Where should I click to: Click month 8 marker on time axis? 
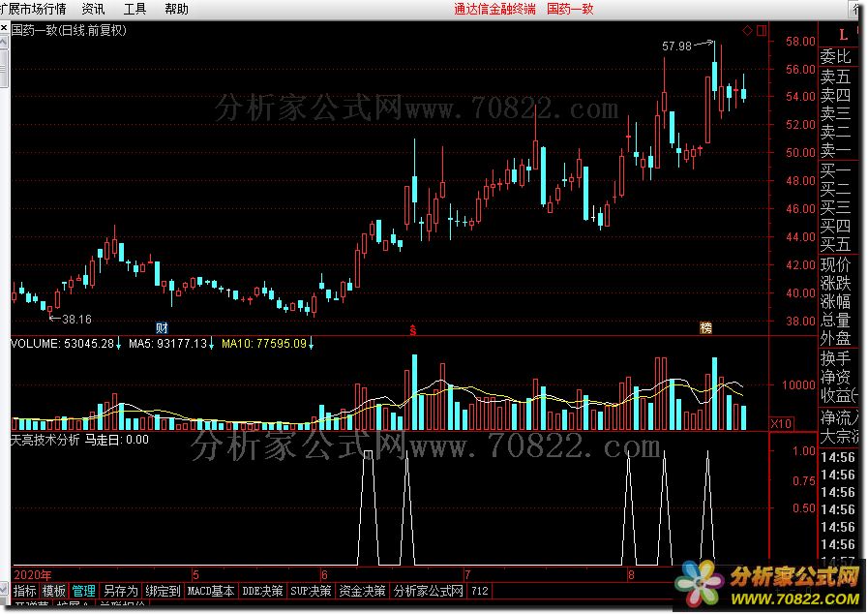point(631,574)
